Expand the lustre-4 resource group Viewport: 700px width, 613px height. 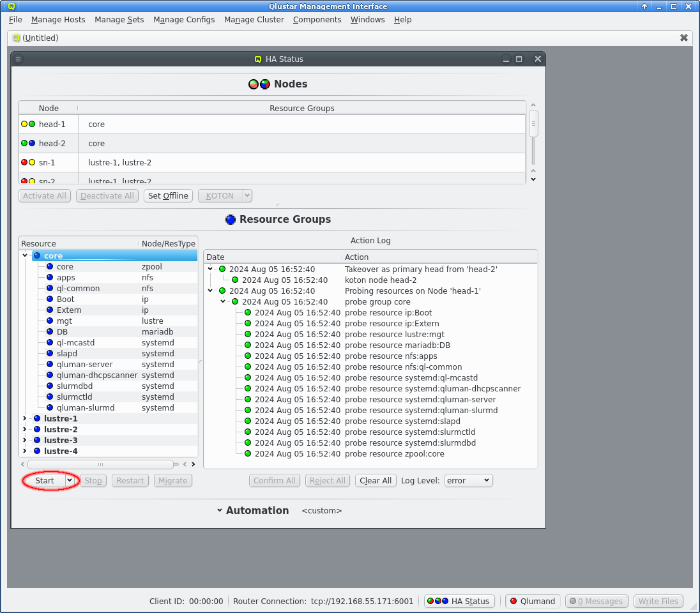[25, 451]
